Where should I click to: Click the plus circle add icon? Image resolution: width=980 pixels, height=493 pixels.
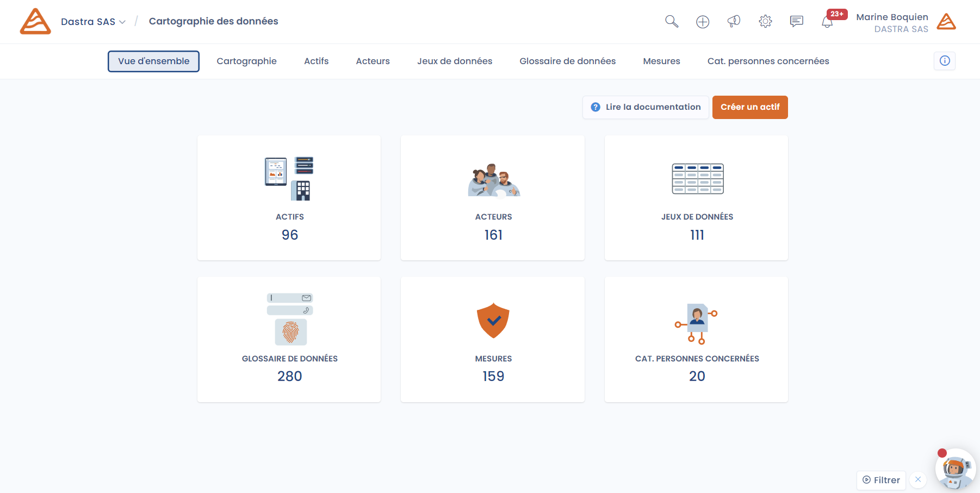(703, 22)
